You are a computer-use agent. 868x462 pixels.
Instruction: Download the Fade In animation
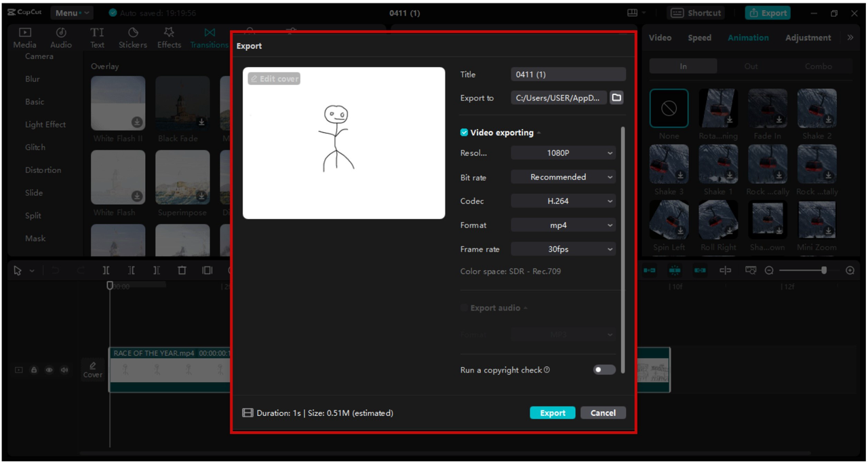[780, 120]
